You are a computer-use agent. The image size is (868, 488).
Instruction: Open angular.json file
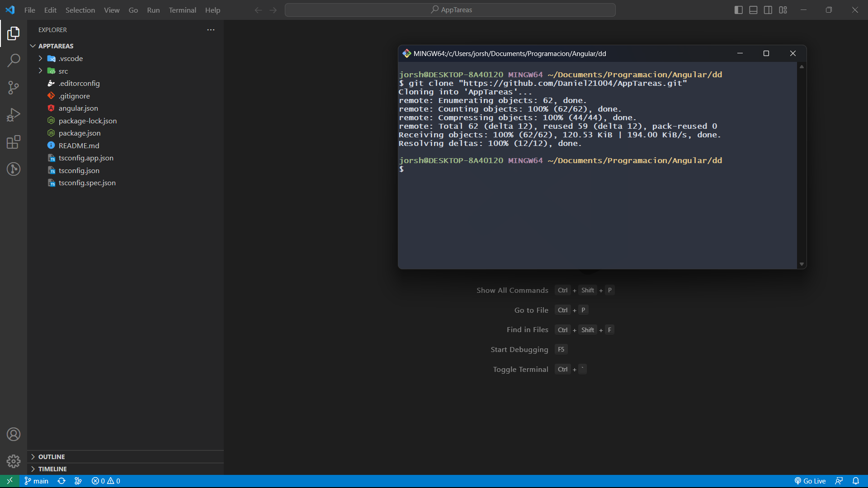(78, 108)
